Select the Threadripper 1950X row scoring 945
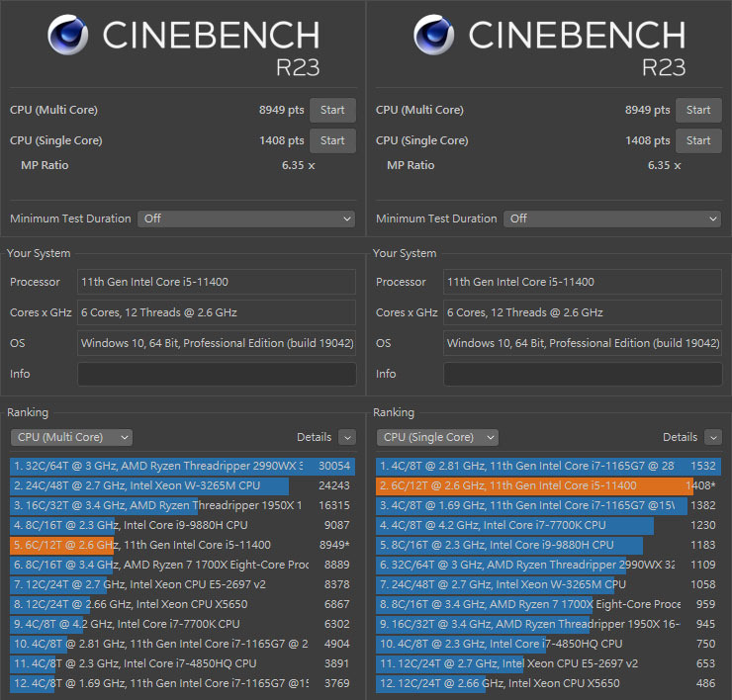 (549, 624)
